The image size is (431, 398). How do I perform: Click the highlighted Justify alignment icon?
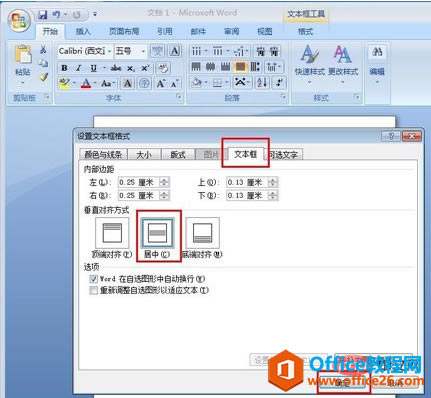point(240,67)
